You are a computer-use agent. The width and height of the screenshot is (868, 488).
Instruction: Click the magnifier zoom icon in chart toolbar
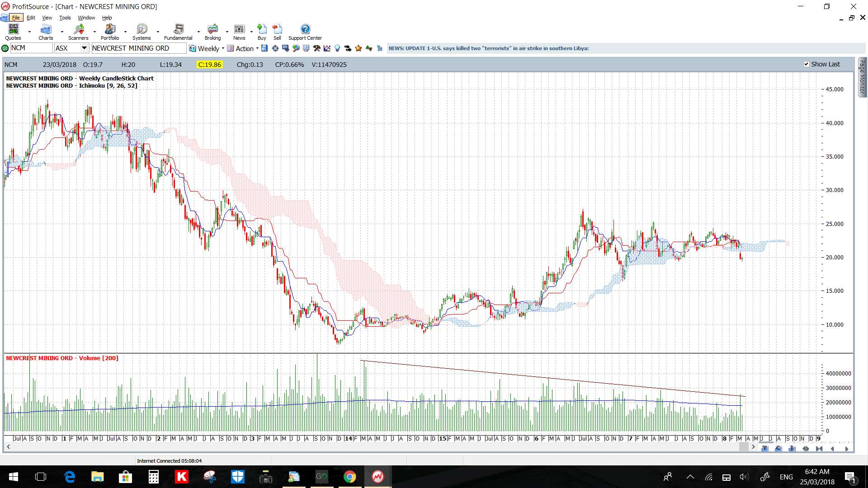pos(296,48)
